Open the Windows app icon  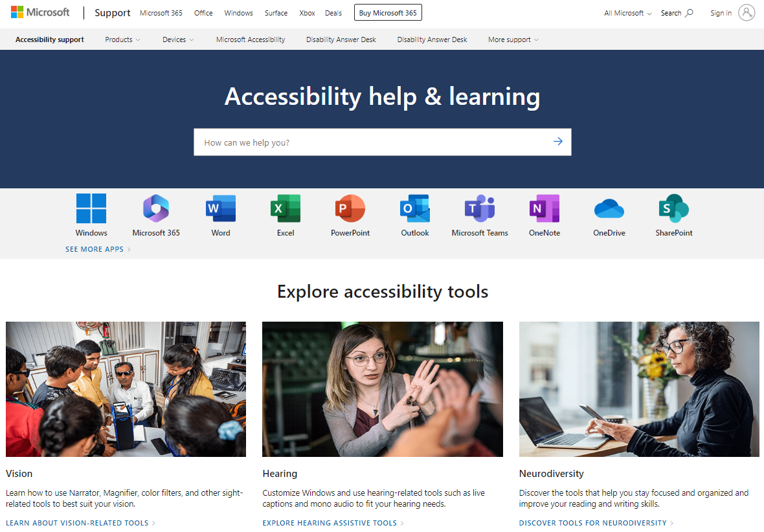pos(91,209)
